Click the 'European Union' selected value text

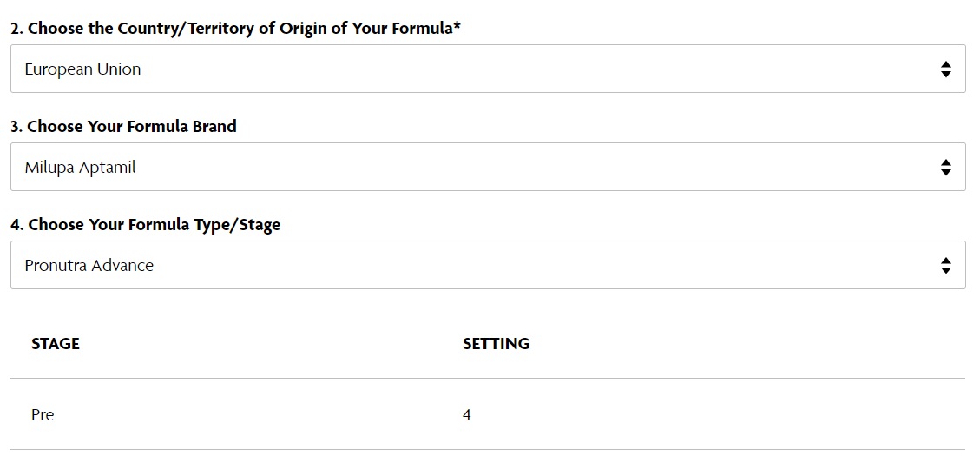(82, 69)
